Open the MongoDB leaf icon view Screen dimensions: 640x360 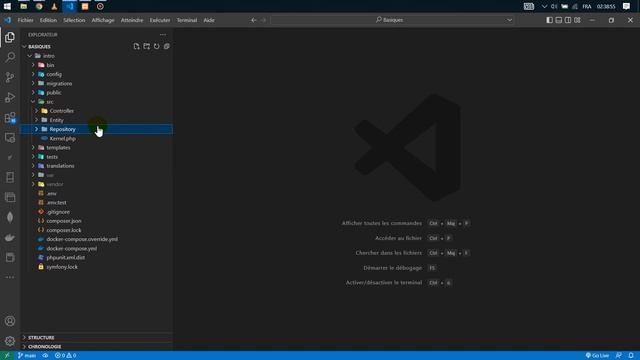click(10, 218)
